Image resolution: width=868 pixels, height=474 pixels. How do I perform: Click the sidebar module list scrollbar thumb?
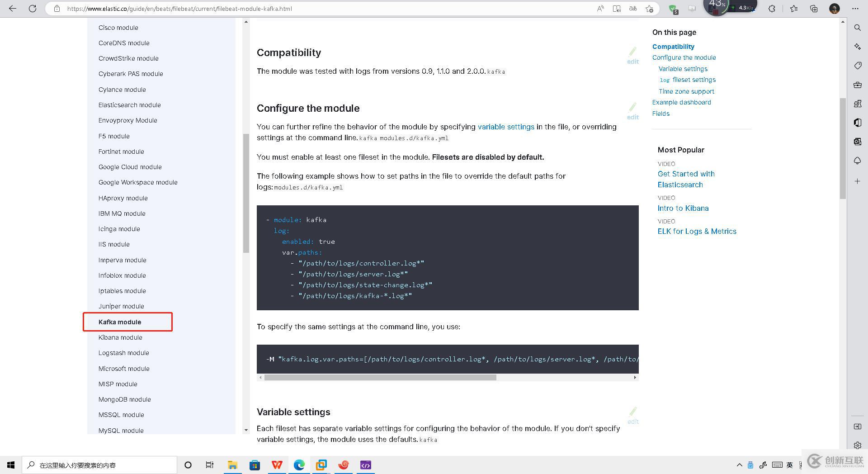246,193
